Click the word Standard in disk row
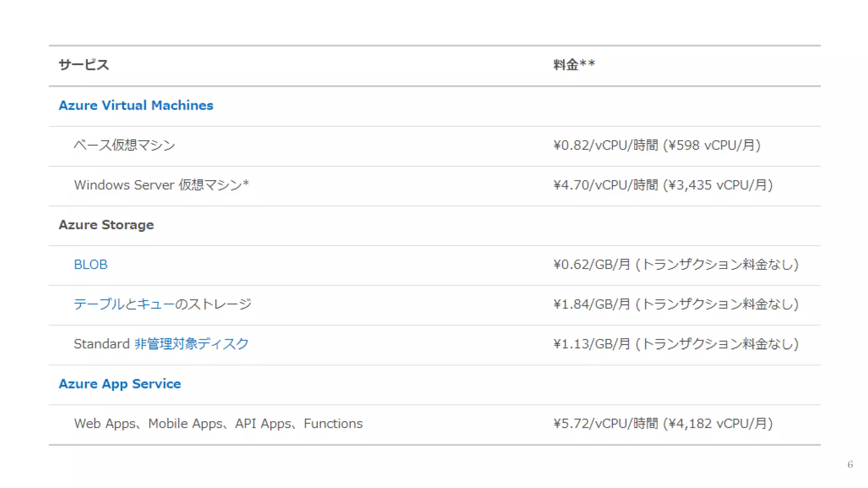The height and width of the screenshot is (488, 868). [x=101, y=344]
